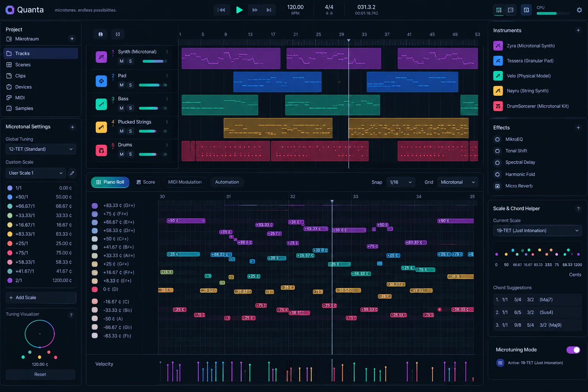Click the 120.00 BPM tempo field
Screen dimensions: 588x392
coord(295,10)
